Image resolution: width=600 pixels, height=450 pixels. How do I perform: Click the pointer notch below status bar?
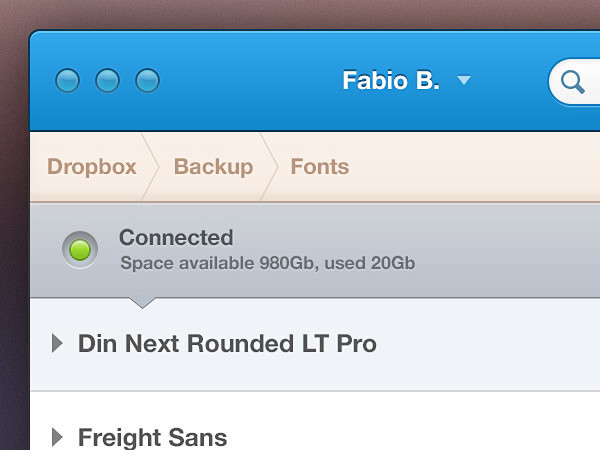click(x=142, y=303)
